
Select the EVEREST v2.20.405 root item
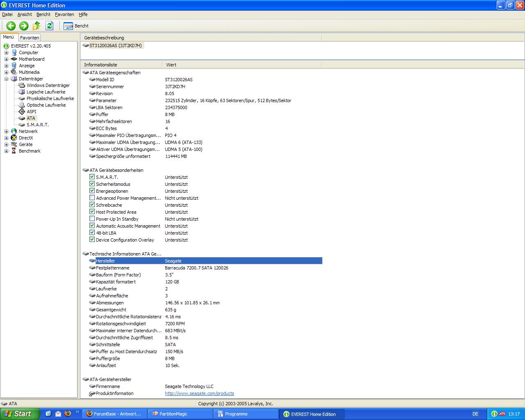click(31, 46)
